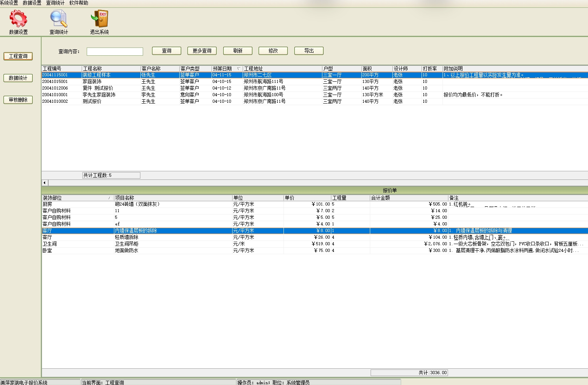Click the red gear 数据设置 icon
Screen dimensions: 588x385
tap(18, 19)
